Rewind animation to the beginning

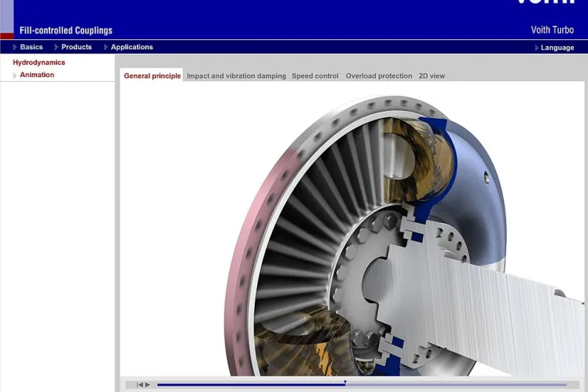click(x=140, y=384)
